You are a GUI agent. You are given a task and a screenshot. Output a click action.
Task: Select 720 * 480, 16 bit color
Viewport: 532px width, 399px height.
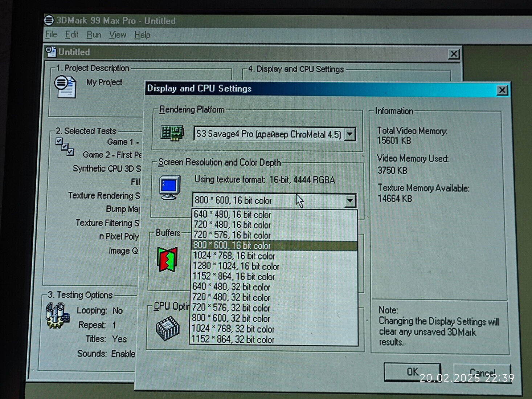pos(274,225)
